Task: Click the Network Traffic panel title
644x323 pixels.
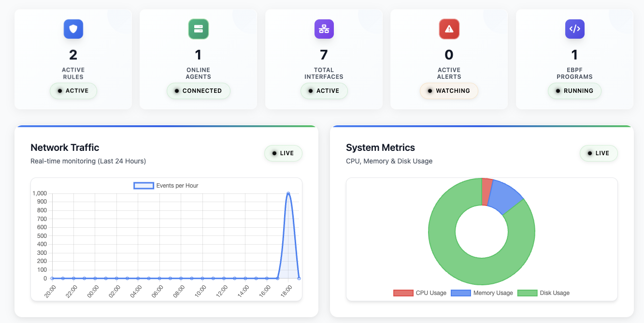Action: [x=65, y=147]
